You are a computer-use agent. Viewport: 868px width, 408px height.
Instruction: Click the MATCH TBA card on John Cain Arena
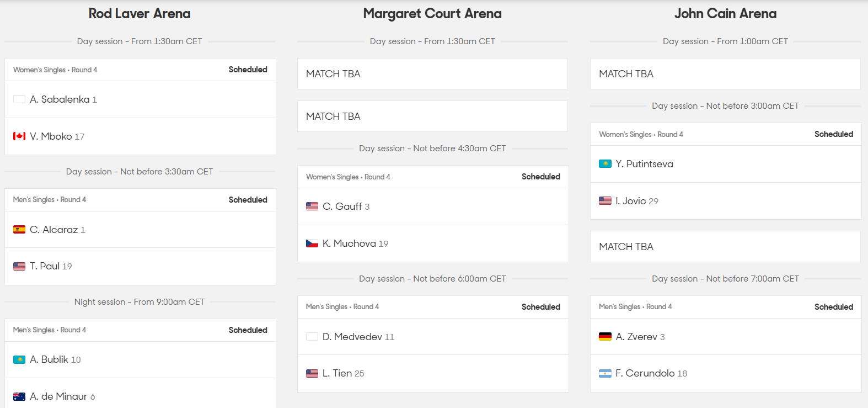(x=725, y=73)
